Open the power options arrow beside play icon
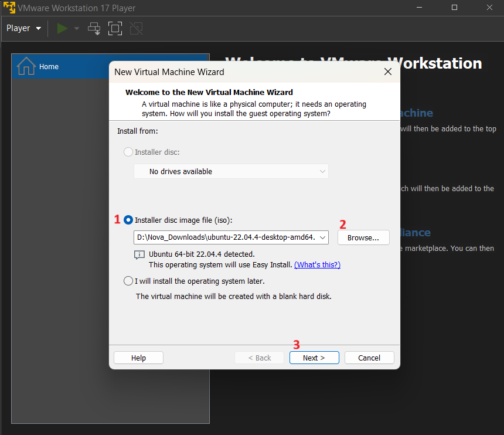 (x=77, y=28)
